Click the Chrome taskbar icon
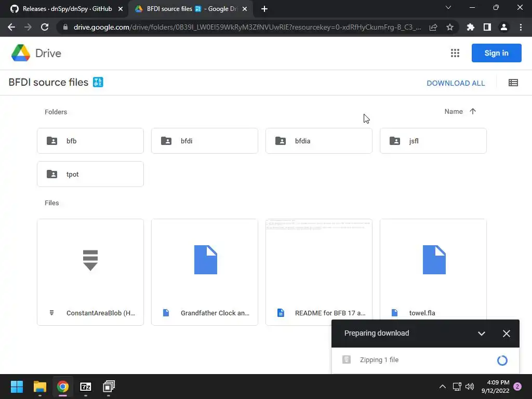The image size is (532, 399). (x=63, y=387)
